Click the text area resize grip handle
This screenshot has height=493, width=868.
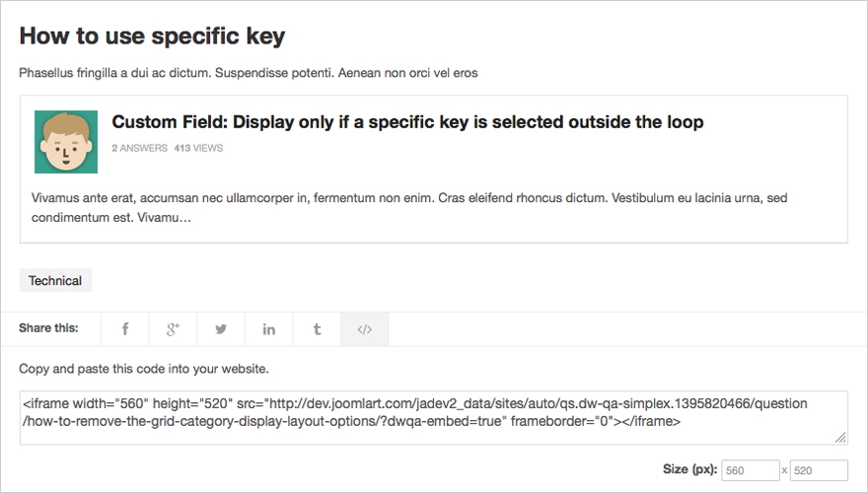point(840,438)
